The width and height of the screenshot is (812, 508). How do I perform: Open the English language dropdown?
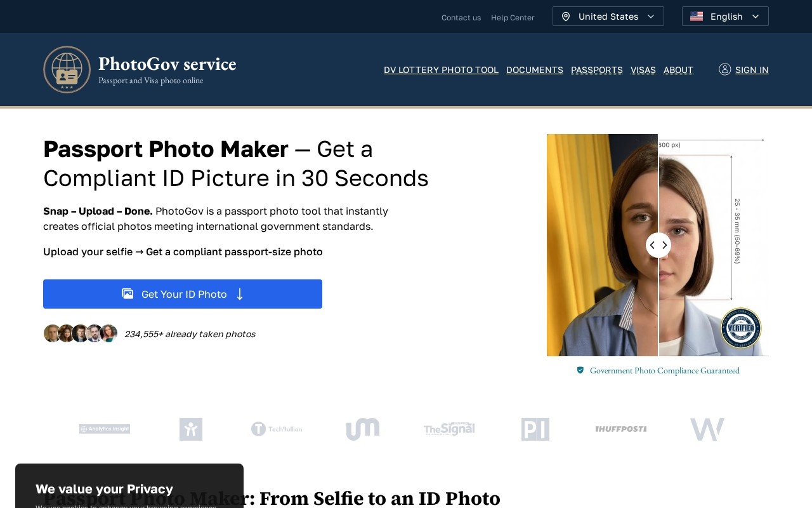point(725,17)
